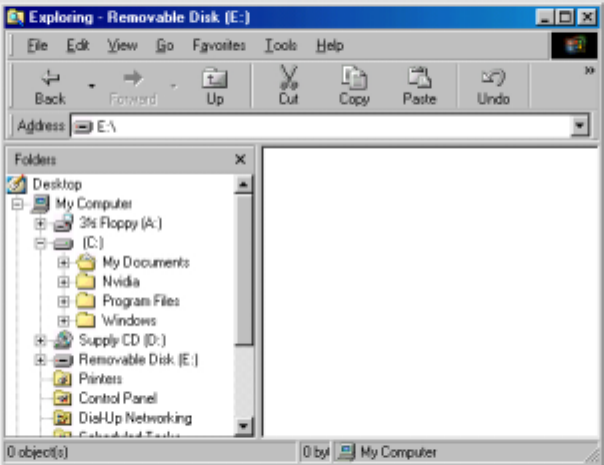Click the 3½ Floppy (A:) drive icon
This screenshot has width=604, height=465.
click(x=63, y=223)
